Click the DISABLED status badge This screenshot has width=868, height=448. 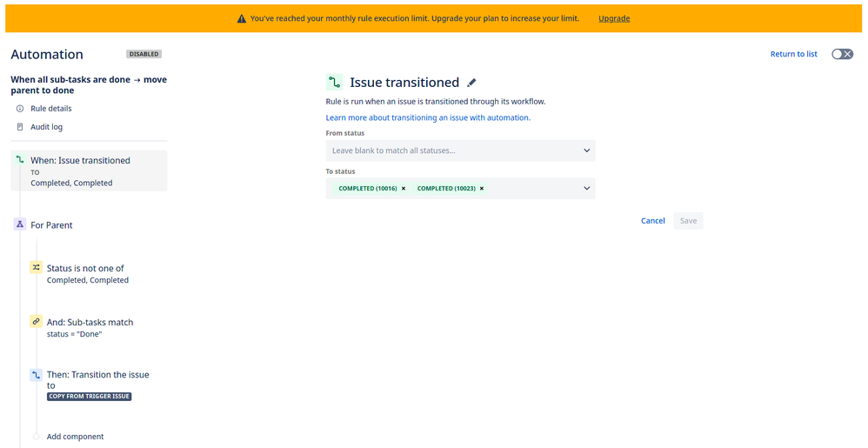pyautogui.click(x=144, y=54)
